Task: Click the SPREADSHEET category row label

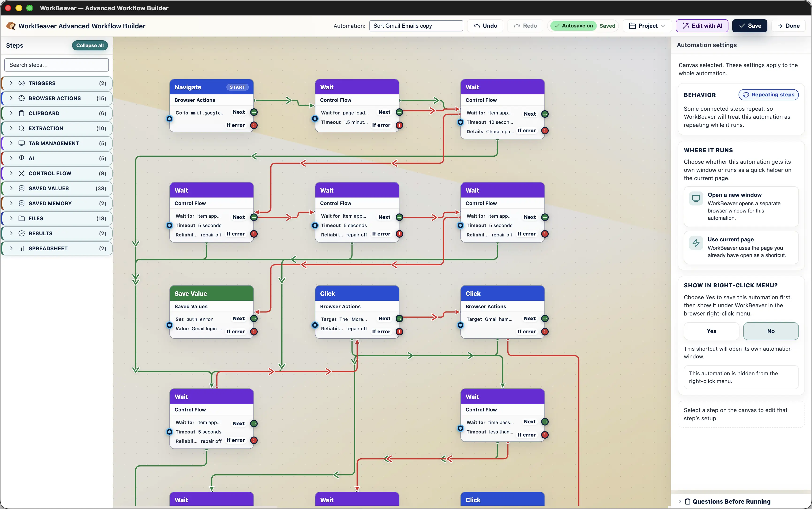Action: (48, 248)
